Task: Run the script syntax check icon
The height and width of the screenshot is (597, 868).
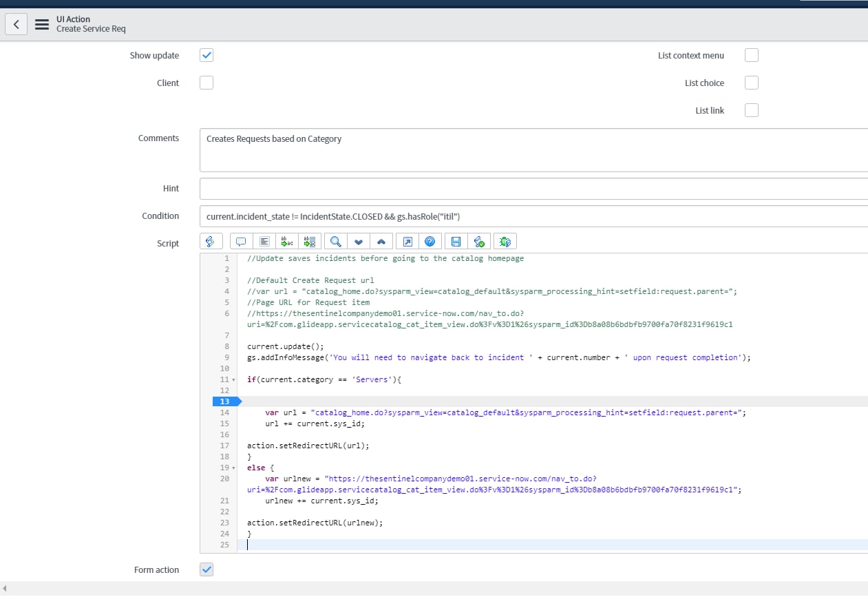Action: (479, 241)
